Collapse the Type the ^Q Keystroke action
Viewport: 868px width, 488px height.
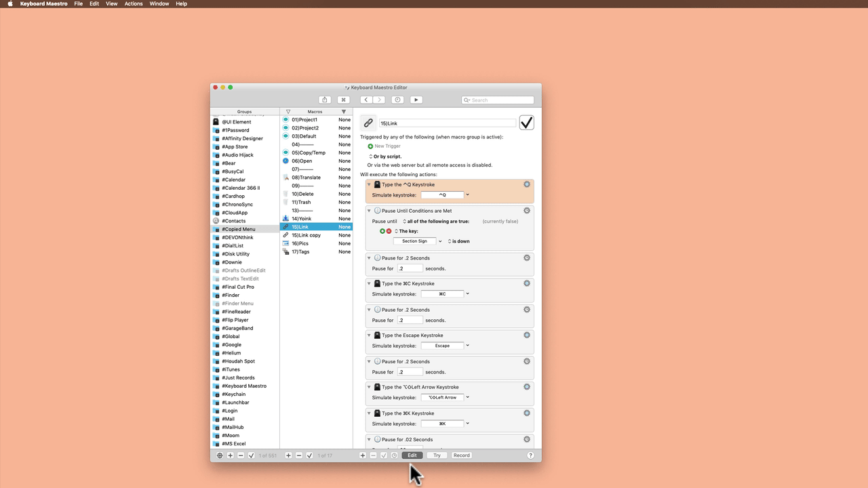pos(370,184)
